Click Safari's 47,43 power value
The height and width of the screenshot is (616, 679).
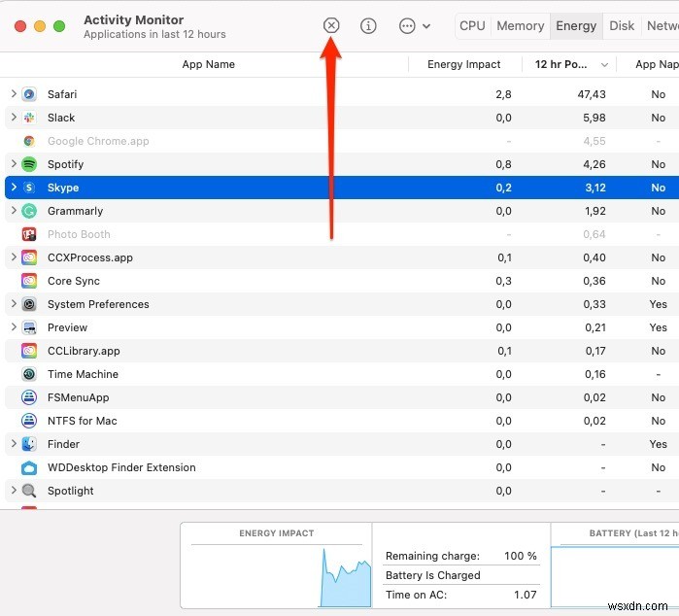tap(592, 94)
